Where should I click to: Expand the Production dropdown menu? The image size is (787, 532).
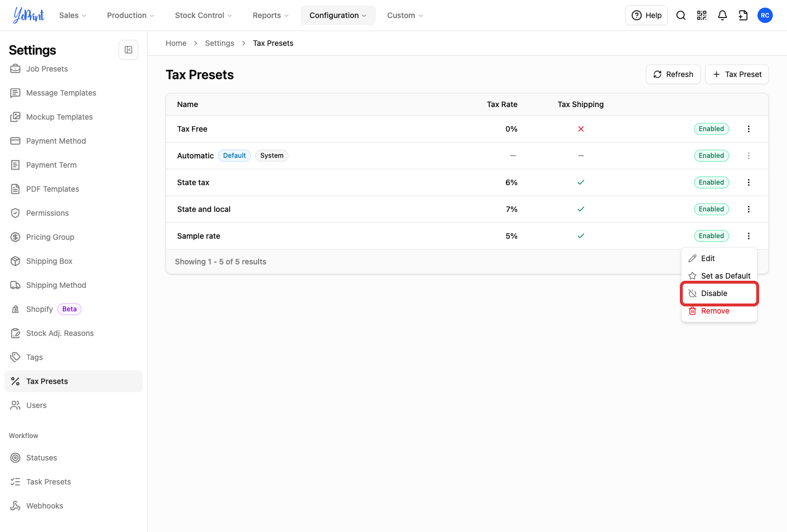tap(131, 15)
